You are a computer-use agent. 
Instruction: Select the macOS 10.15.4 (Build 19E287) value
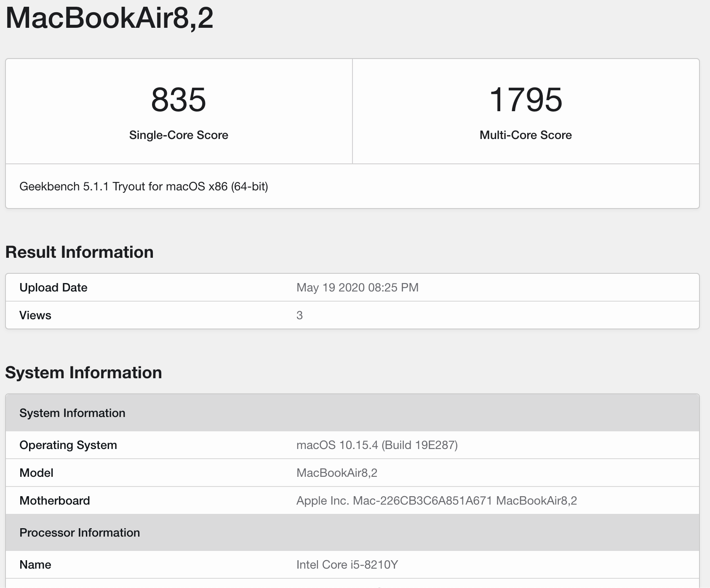377,445
